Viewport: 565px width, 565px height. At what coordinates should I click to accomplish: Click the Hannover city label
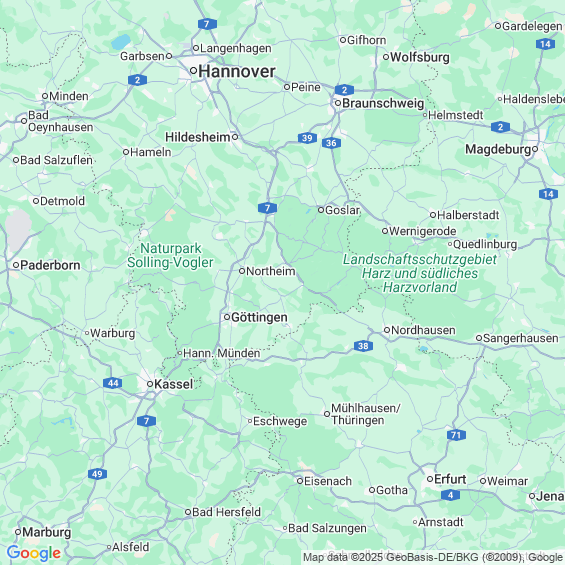pos(237,71)
